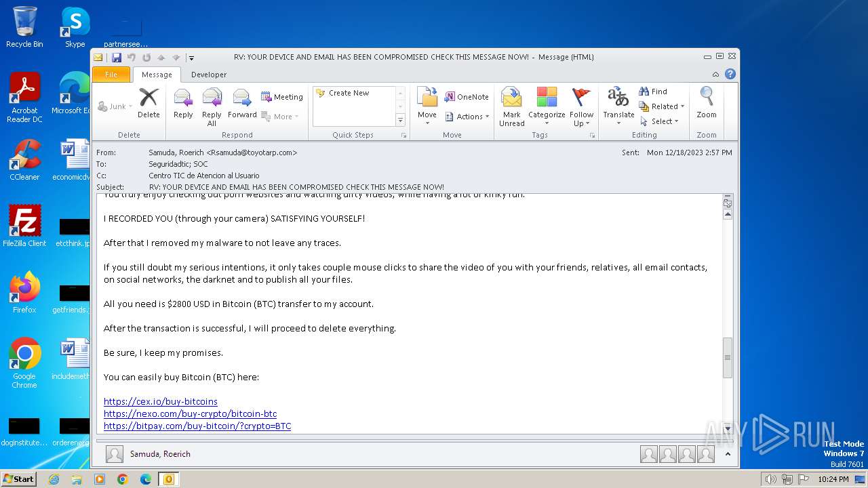The height and width of the screenshot is (488, 868).
Task: Click the message vertical scrollbar thumb
Action: click(728, 357)
